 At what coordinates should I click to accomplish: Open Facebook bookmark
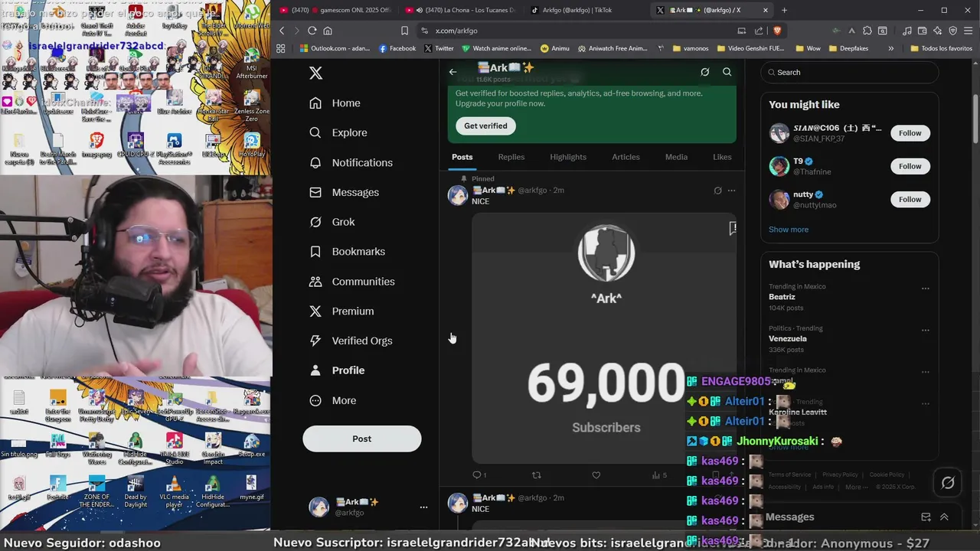coord(397,48)
